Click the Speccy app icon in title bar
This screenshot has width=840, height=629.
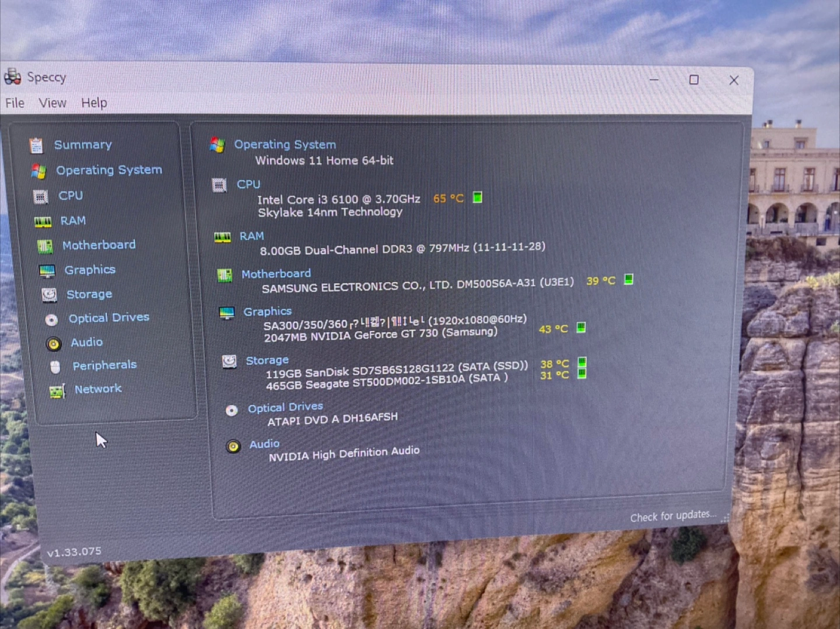[12, 76]
